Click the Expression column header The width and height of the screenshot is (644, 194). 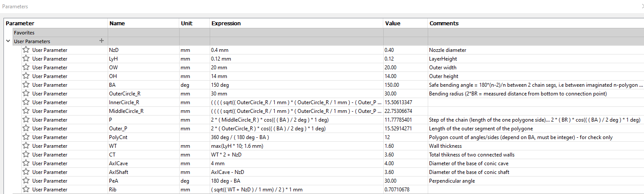226,24
